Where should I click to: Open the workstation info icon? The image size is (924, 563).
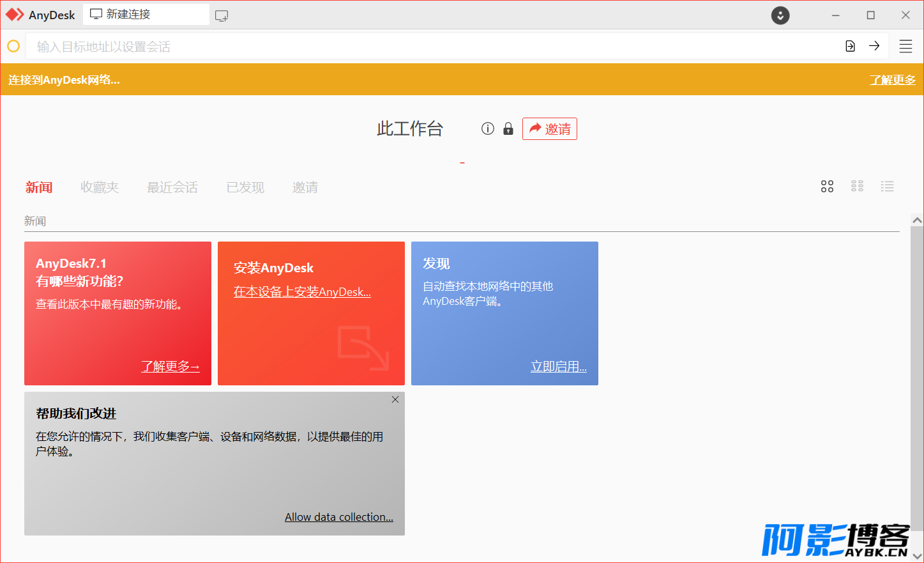488,129
